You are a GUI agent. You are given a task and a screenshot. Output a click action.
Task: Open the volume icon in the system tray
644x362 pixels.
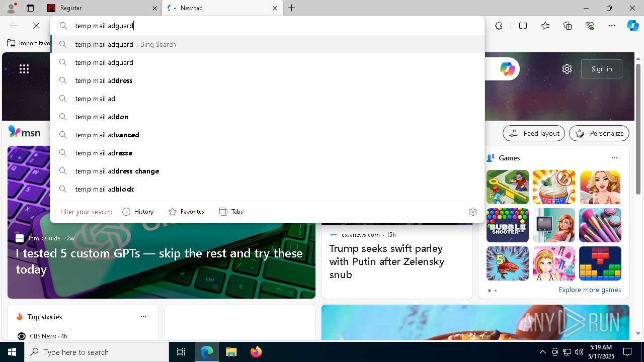pyautogui.click(x=579, y=352)
